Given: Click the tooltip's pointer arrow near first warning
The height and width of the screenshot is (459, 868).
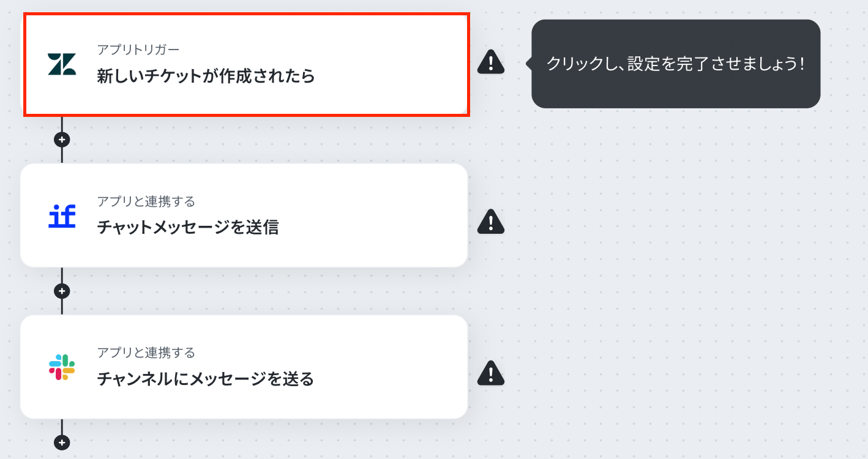Looking at the screenshot, I should point(529,63).
